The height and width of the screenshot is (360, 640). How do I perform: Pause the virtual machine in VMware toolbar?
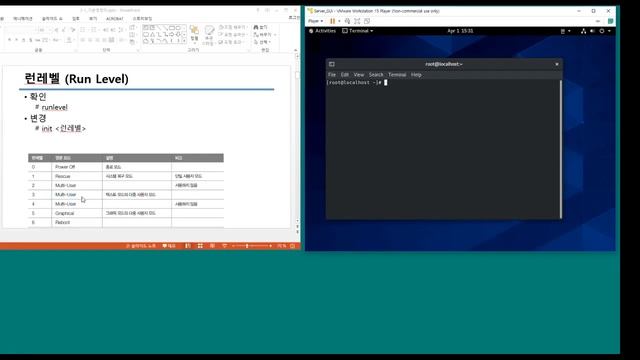click(x=333, y=21)
